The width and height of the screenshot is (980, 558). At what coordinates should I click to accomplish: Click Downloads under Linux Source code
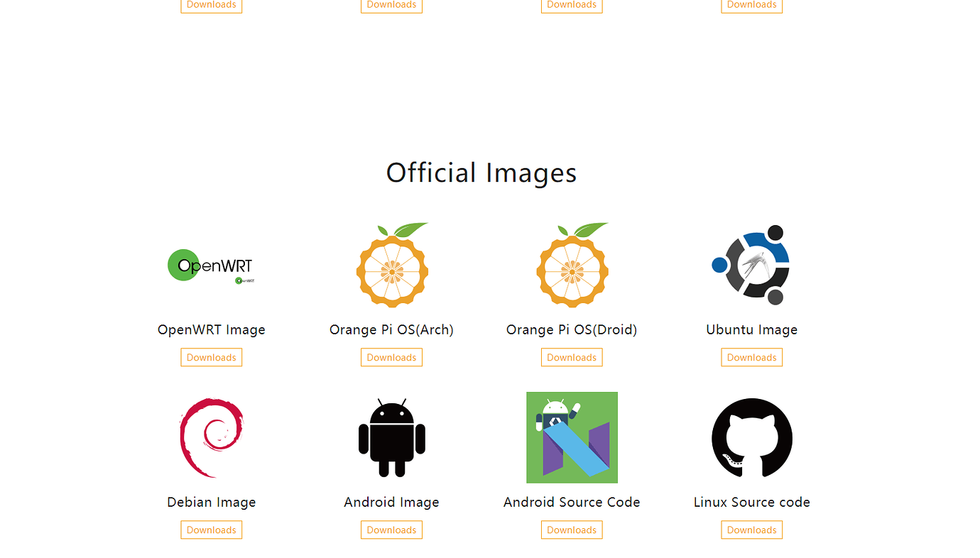coord(751,530)
